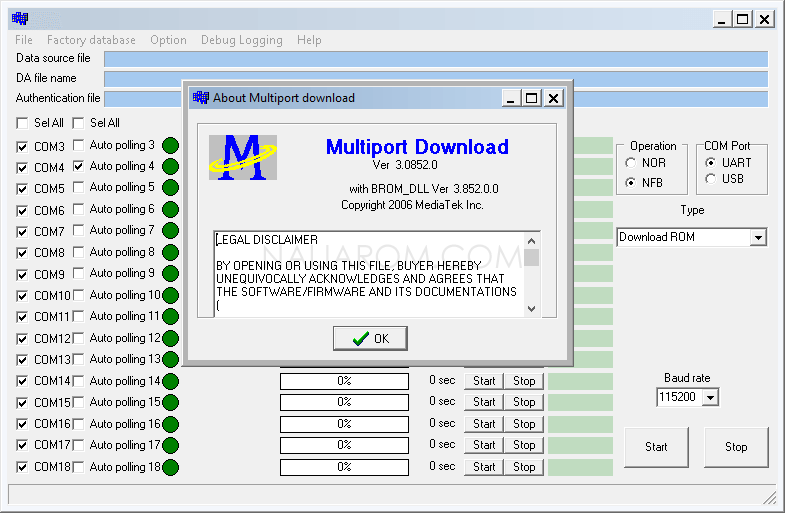This screenshot has width=785, height=513.
Task: Open the Baud rate 115200 dropdown
Action: click(710, 398)
